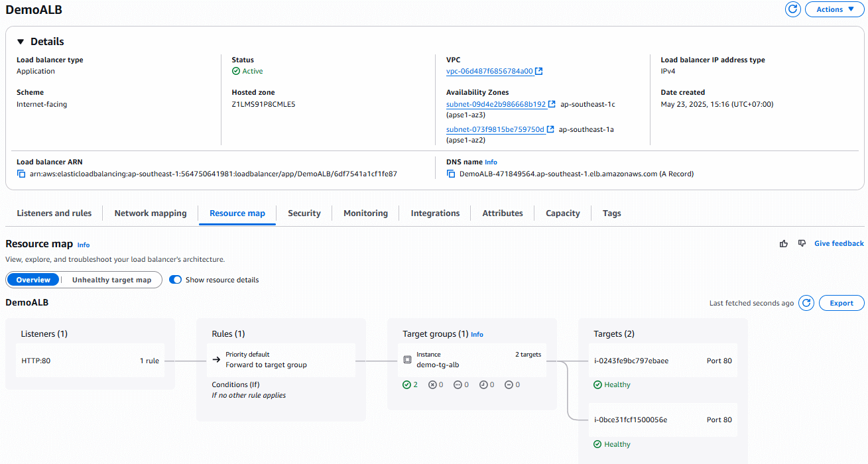Click the demo-tg-alb instance chip icon
Viewport: 868px width, 464px height.
coord(407,360)
